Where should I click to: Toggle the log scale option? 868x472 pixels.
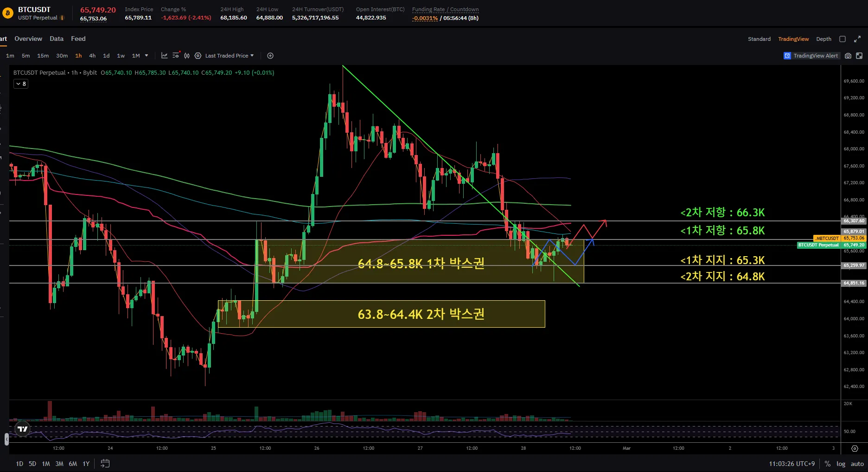(841, 464)
